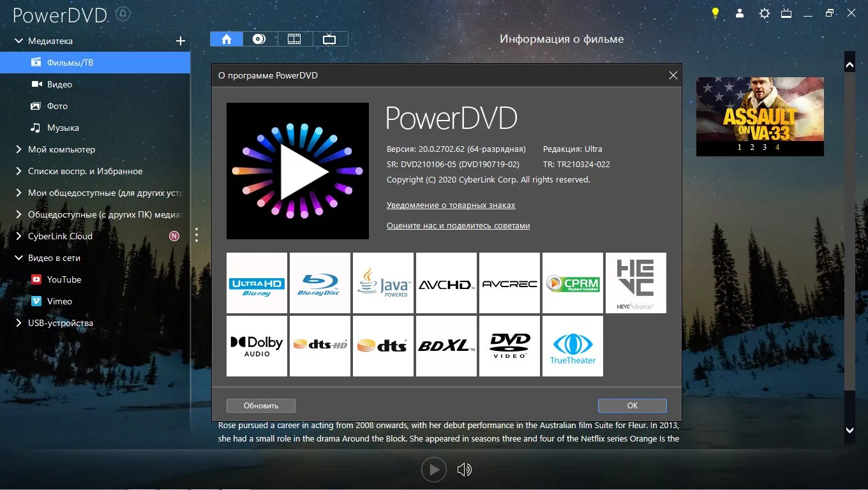Expand Мой компьютер node

pyautogui.click(x=18, y=149)
